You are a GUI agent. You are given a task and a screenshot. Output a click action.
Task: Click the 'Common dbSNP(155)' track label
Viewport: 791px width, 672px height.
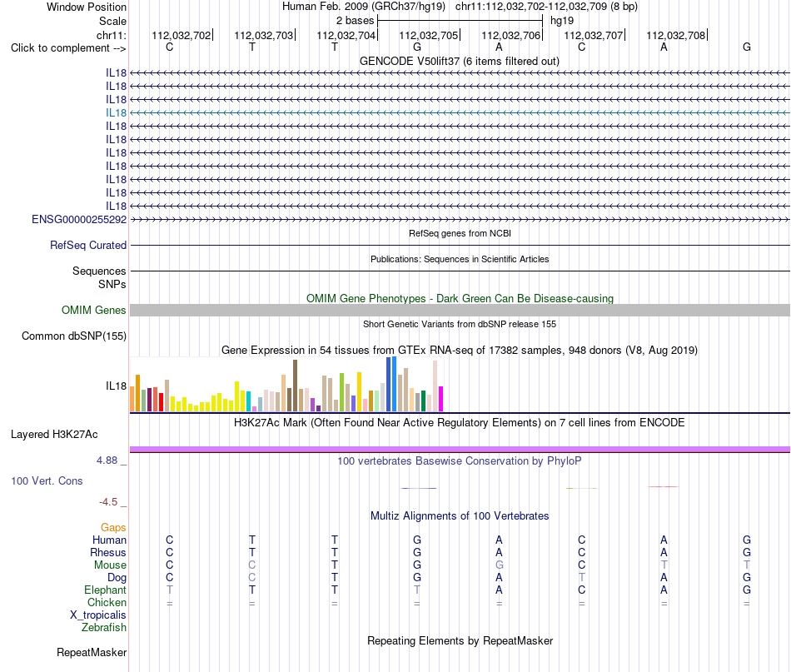pyautogui.click(x=73, y=336)
